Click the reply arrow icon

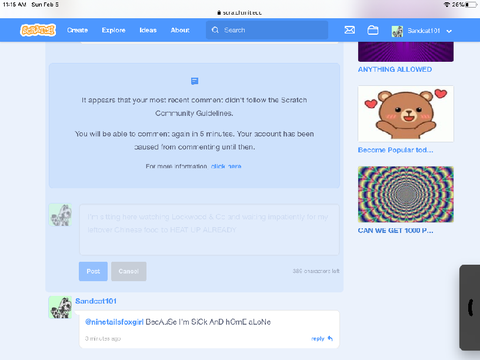click(330, 338)
